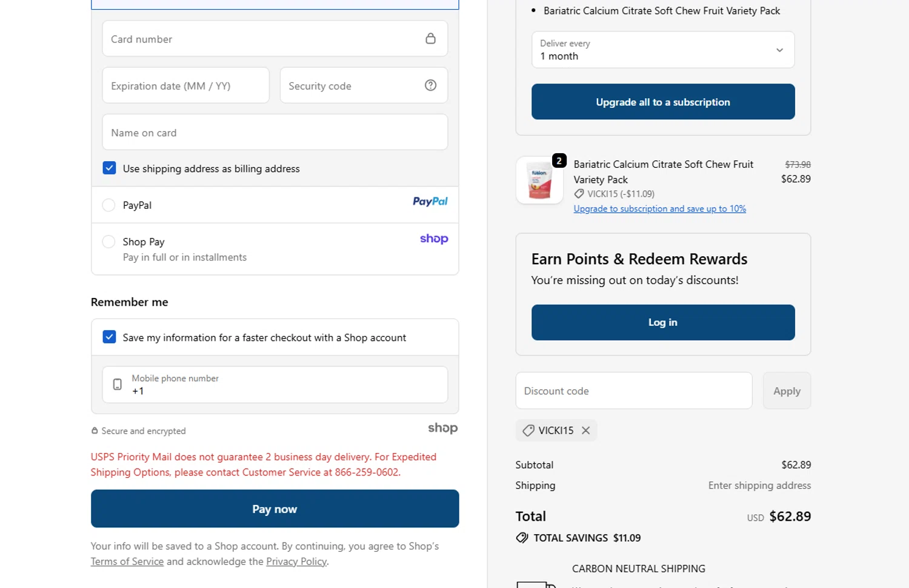This screenshot has width=909, height=588.
Task: Click the Remember me heading
Action: pos(130,302)
